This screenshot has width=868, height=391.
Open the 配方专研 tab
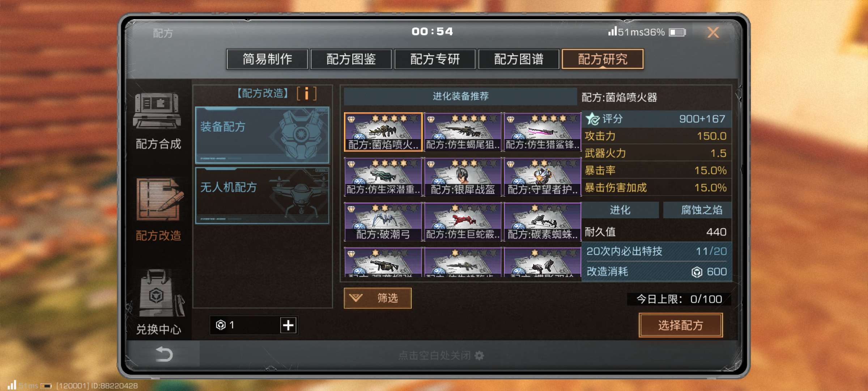click(x=435, y=59)
